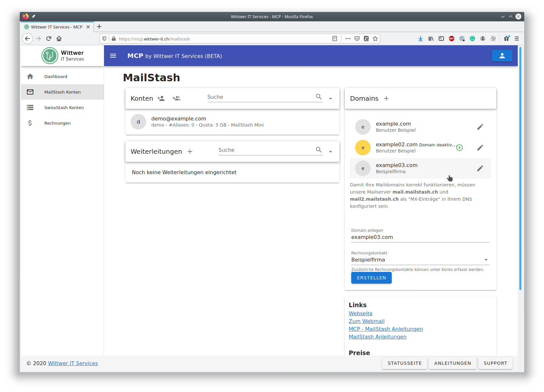Collapse the Konten panel
544x392 pixels.
click(x=330, y=98)
